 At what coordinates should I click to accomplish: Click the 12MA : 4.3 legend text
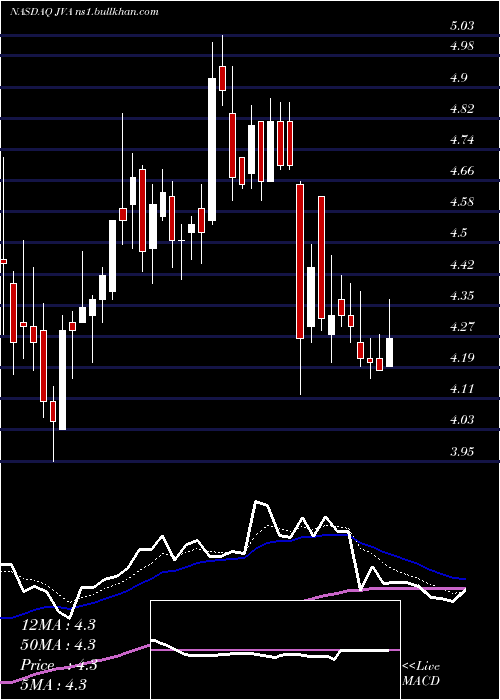(x=58, y=625)
